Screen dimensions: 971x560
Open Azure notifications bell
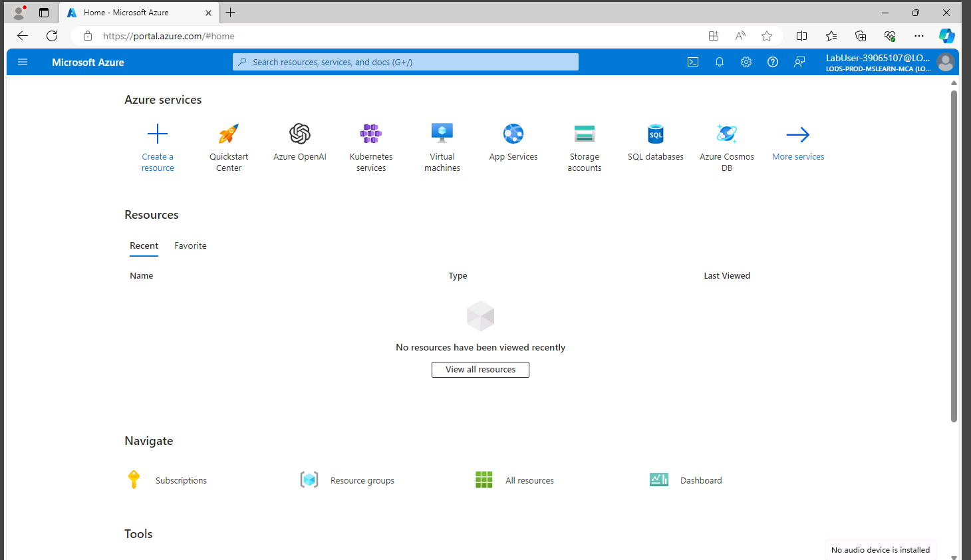720,62
